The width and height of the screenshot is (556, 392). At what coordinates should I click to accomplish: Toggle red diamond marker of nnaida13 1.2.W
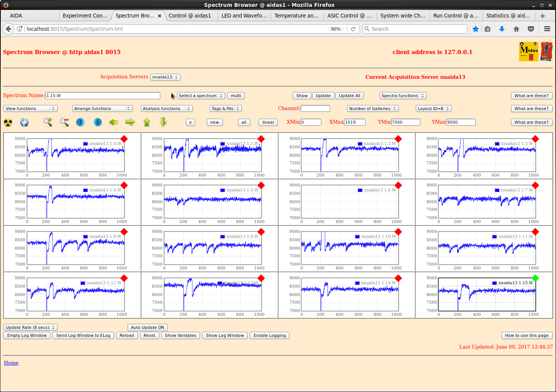(398, 139)
